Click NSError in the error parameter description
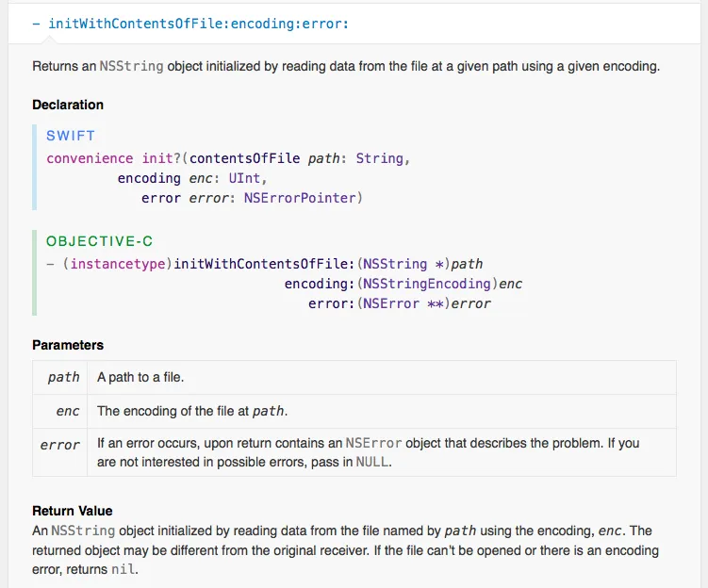This screenshot has width=708, height=588. point(373,443)
